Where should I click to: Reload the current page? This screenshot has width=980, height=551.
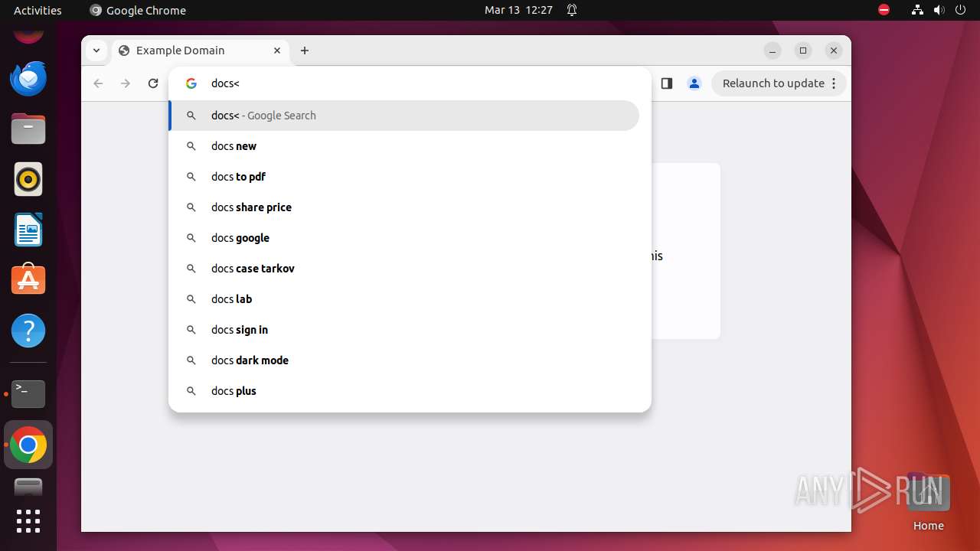153,83
